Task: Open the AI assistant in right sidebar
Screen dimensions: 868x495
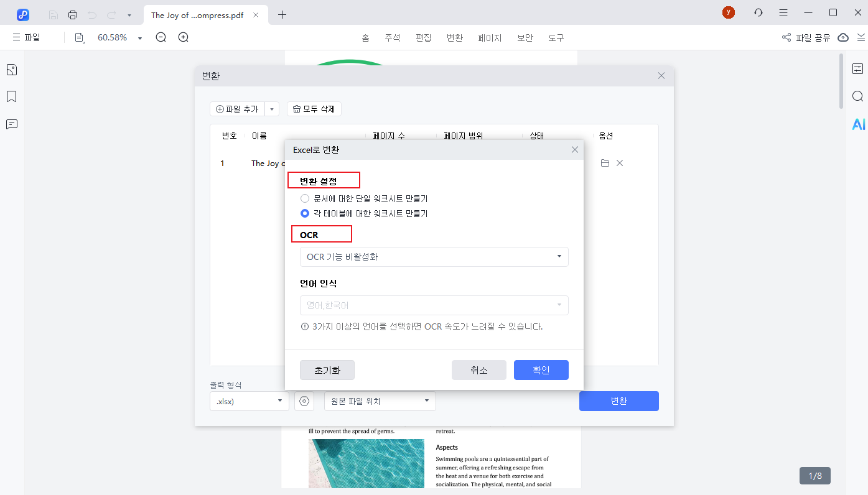Action: pos(858,124)
